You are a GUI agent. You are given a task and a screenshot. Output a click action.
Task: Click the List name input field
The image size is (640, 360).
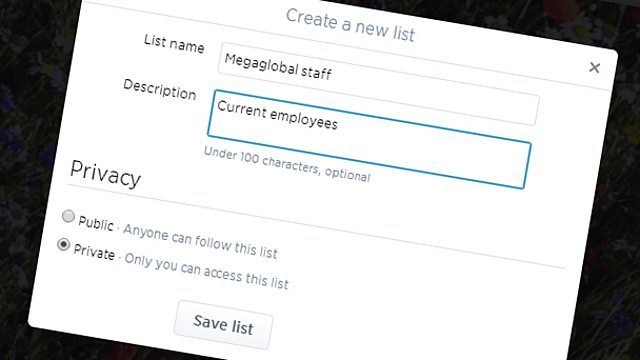(378, 84)
